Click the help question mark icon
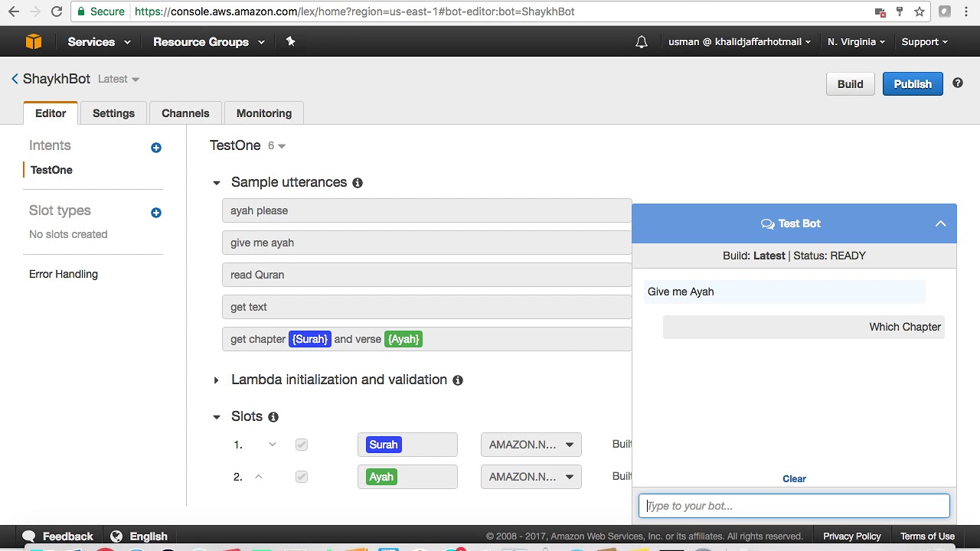Screen dimensions: 980x551 pos(958,83)
